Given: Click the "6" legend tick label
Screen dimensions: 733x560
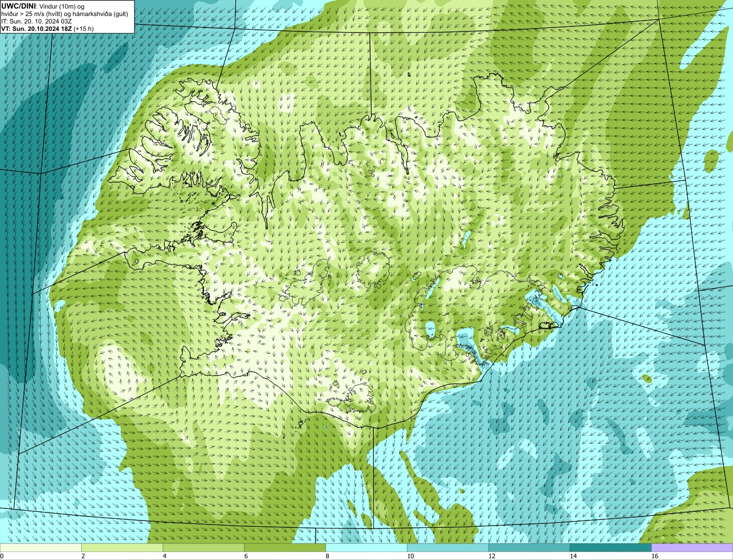Looking at the screenshot, I should 246,556.
